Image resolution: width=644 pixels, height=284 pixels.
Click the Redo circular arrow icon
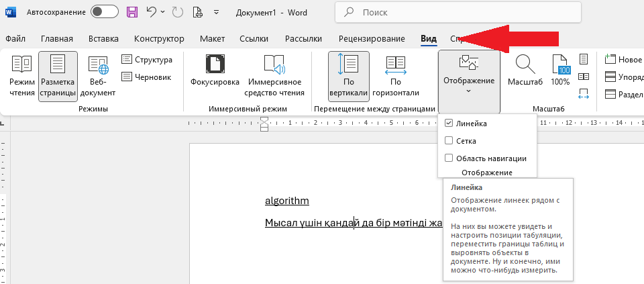177,12
